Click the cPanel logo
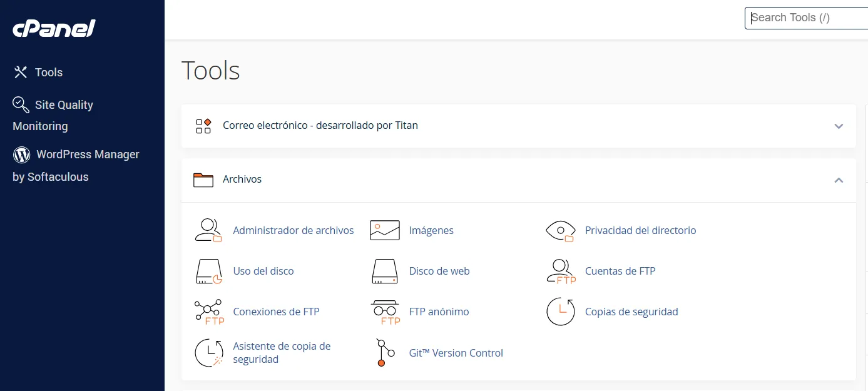 click(54, 28)
